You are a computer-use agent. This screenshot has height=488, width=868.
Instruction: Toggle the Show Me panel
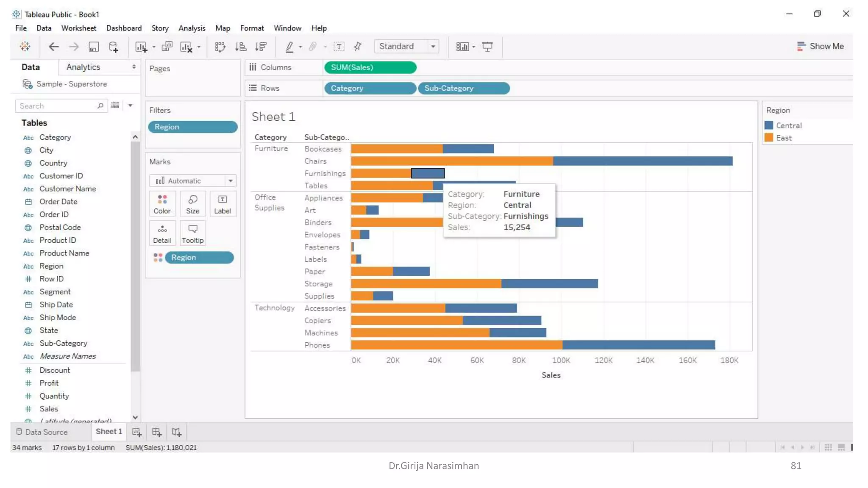[820, 46]
